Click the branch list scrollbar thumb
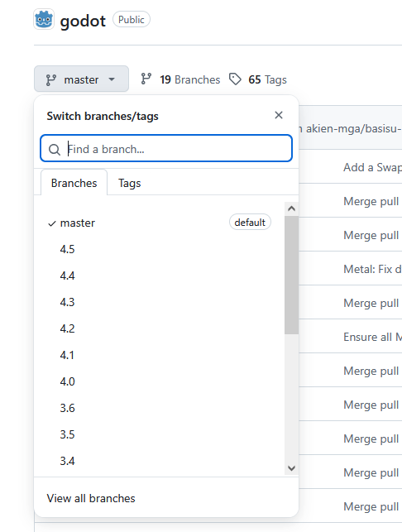 (291, 276)
